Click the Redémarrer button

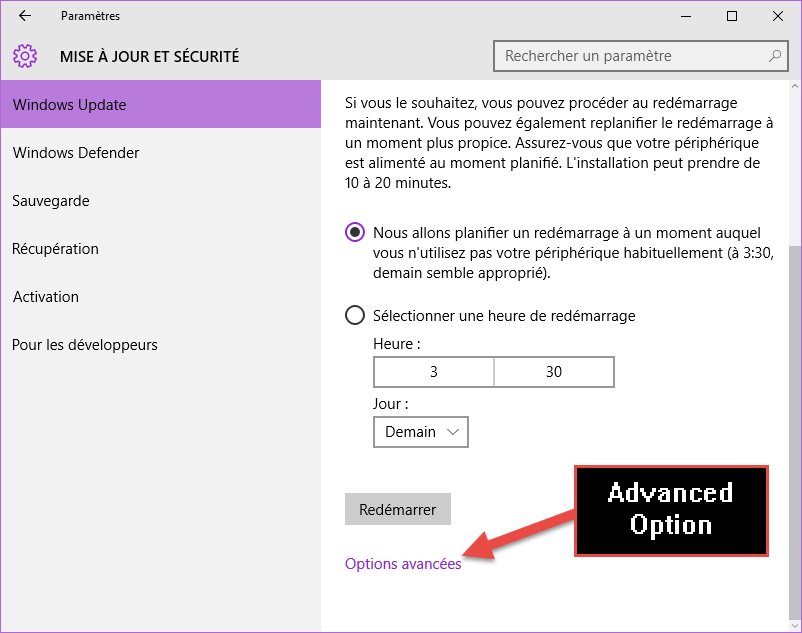[x=398, y=509]
